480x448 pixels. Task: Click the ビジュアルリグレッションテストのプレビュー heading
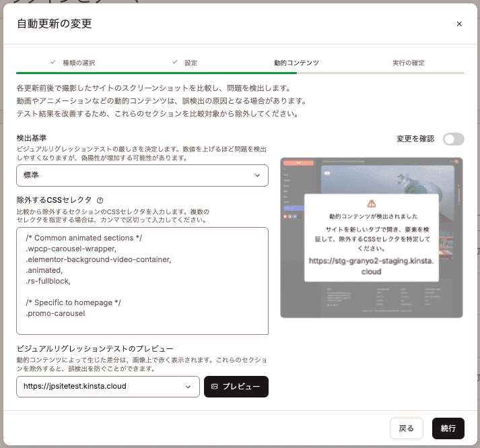[x=95, y=349]
